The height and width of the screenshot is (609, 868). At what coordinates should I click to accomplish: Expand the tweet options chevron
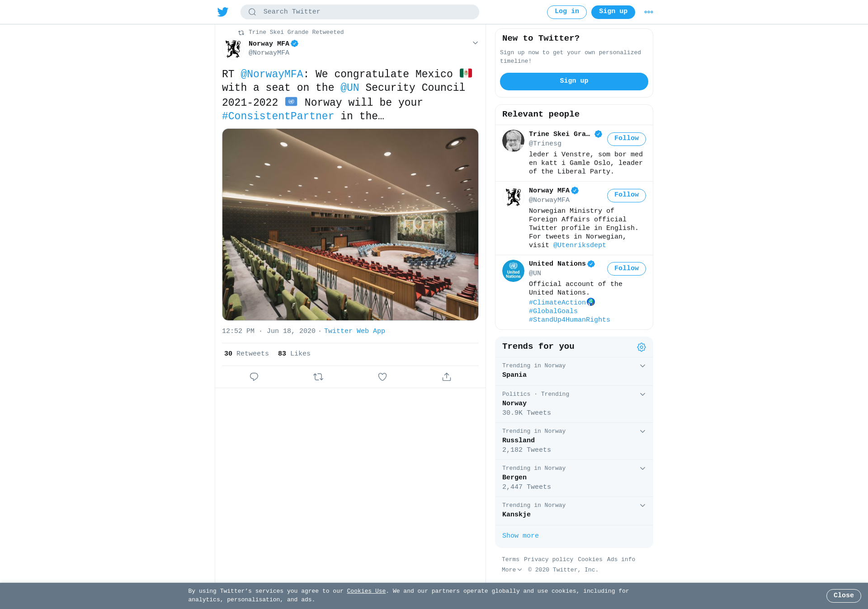[475, 43]
